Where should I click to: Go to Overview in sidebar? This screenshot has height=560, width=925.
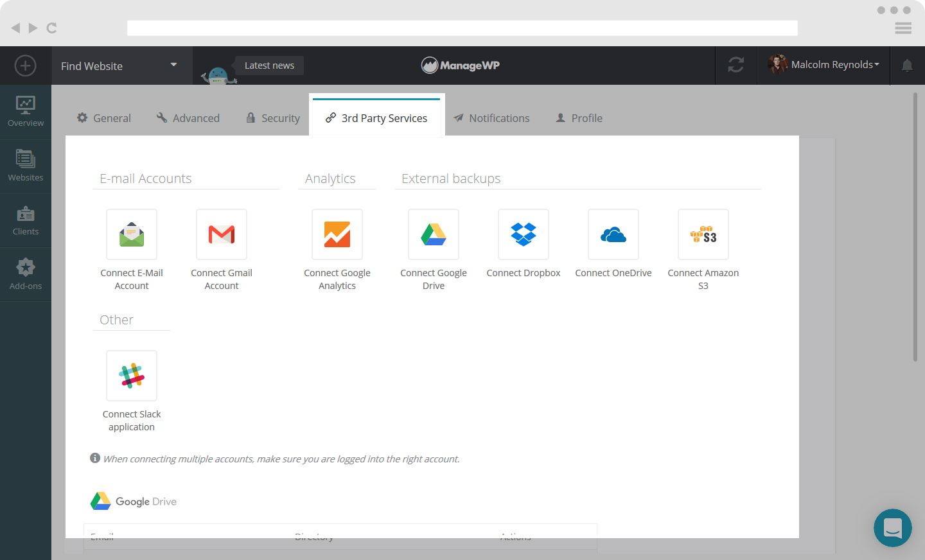[x=26, y=112]
